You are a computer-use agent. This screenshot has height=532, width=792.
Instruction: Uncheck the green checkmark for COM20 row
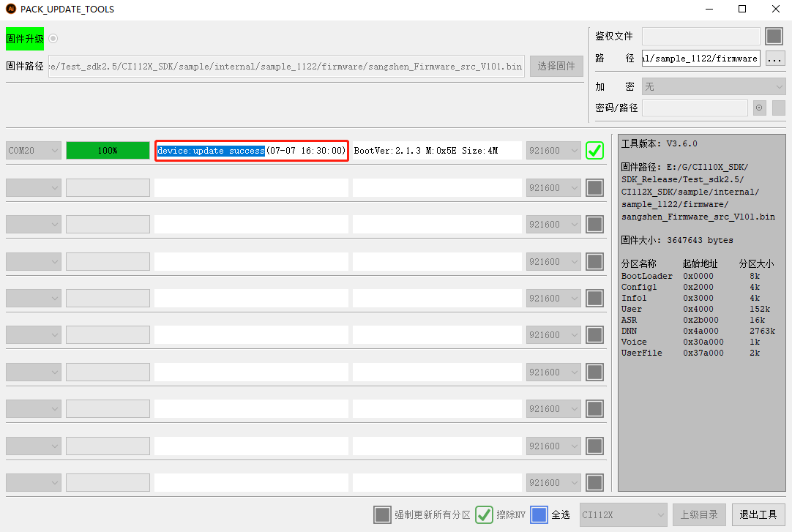[594, 151]
